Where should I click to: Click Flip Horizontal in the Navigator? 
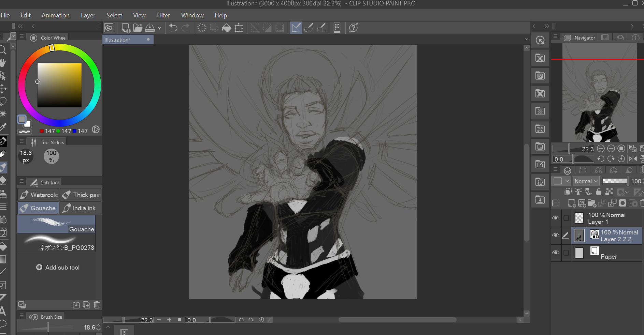click(632, 159)
